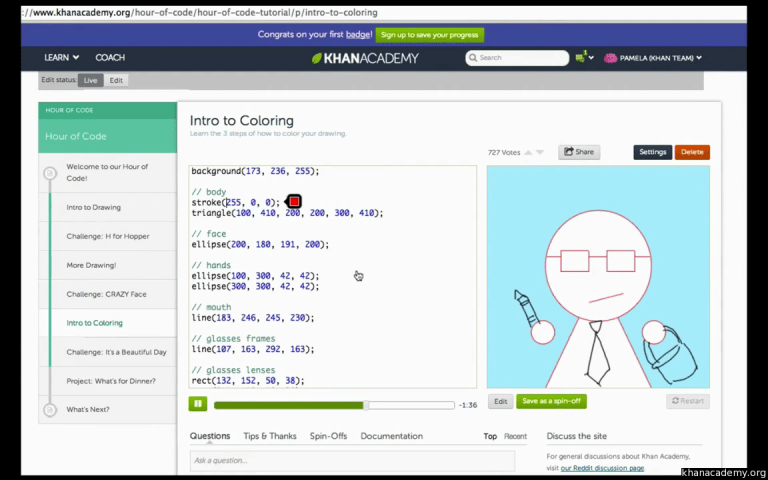
Task: Open the notifications icon in header
Action: pos(580,57)
